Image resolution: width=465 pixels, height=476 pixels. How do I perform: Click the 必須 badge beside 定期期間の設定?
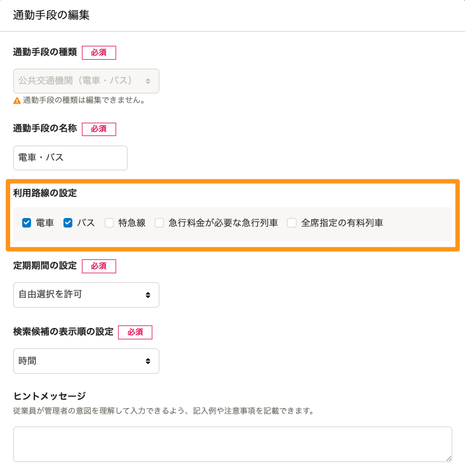click(x=99, y=266)
